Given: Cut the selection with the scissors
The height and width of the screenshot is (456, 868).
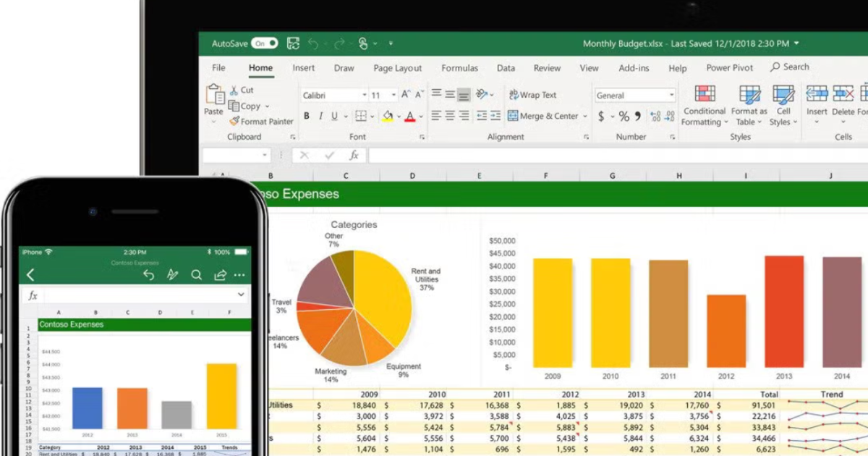Looking at the screenshot, I should click(234, 90).
